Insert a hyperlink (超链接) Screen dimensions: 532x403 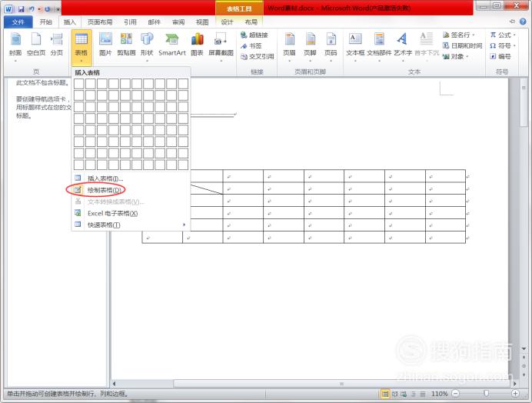(254, 35)
